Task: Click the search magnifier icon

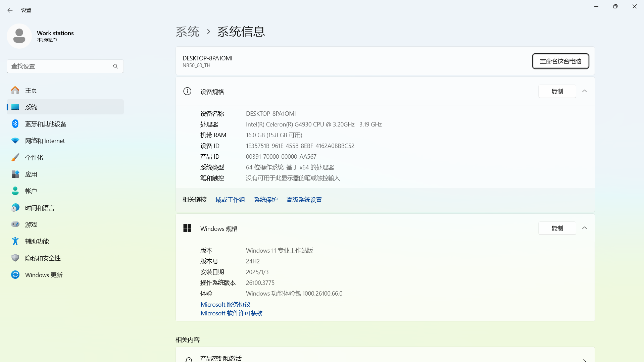Action: [x=115, y=66]
